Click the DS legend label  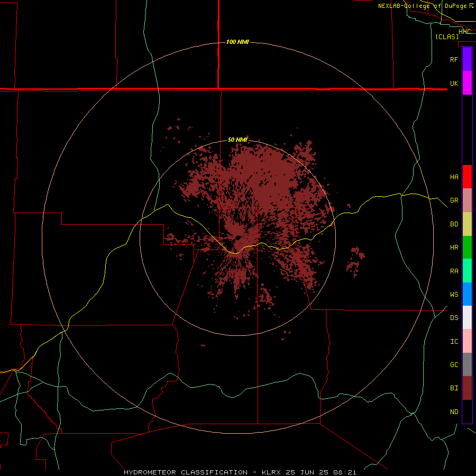(x=454, y=318)
